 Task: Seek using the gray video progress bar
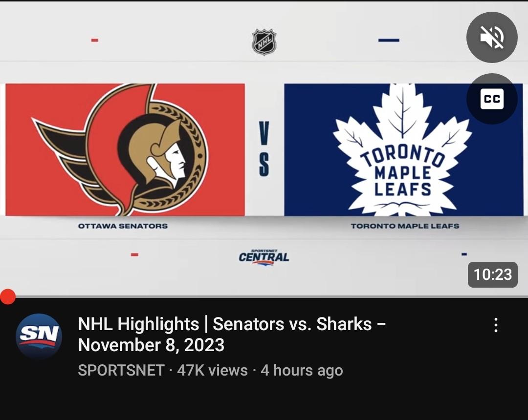pyautogui.click(x=264, y=296)
